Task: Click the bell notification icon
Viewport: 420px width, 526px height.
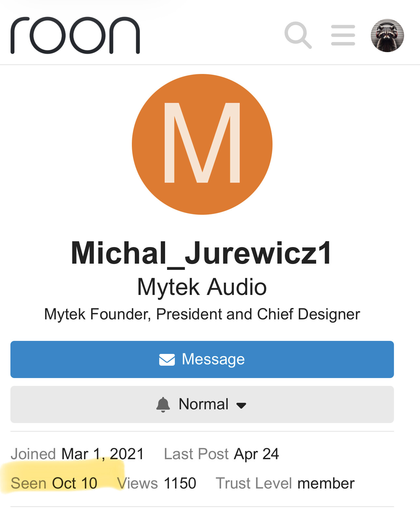Action: click(163, 405)
